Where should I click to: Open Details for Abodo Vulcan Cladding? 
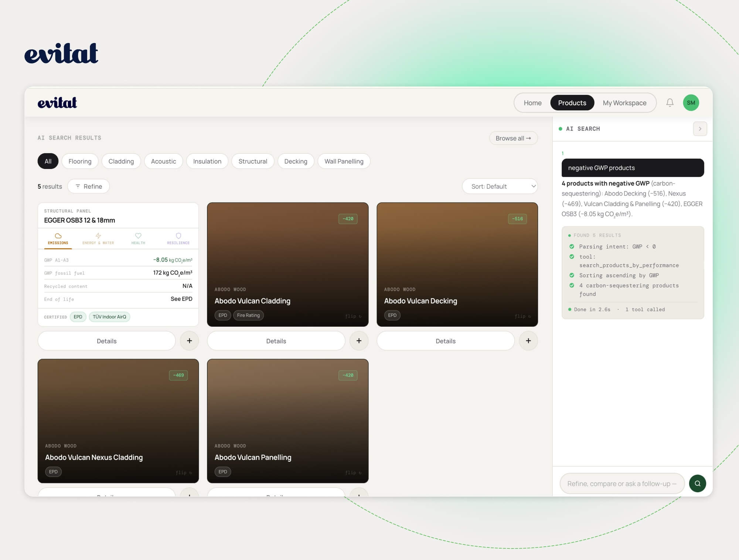tap(276, 341)
